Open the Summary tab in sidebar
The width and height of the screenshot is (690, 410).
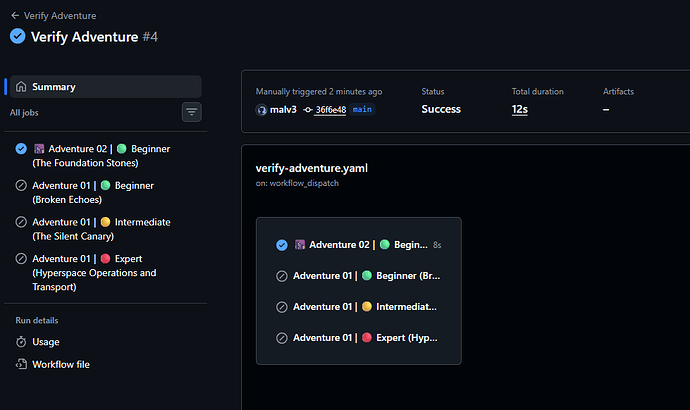(106, 87)
